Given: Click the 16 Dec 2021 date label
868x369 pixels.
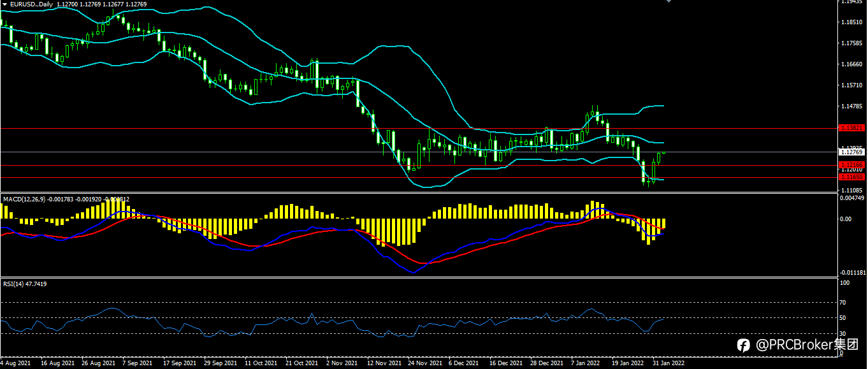Looking at the screenshot, I should (x=507, y=363).
